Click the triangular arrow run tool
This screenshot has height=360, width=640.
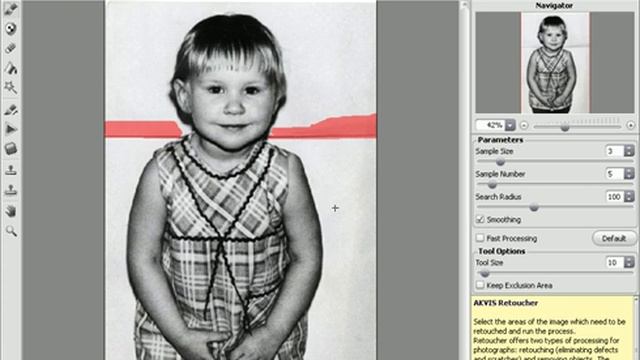click(11, 129)
